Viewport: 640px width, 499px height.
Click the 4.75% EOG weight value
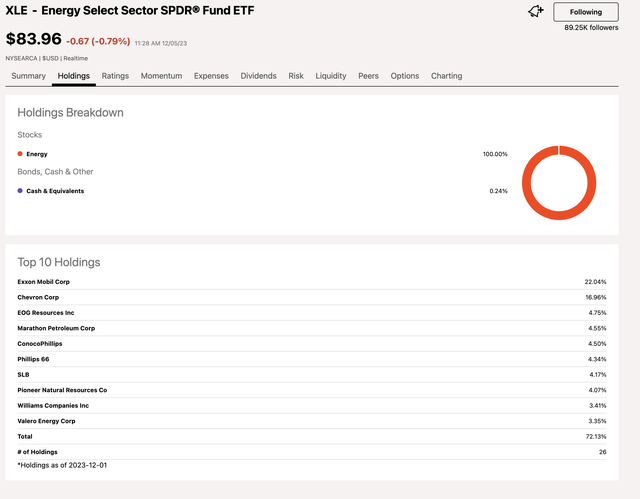coord(597,313)
